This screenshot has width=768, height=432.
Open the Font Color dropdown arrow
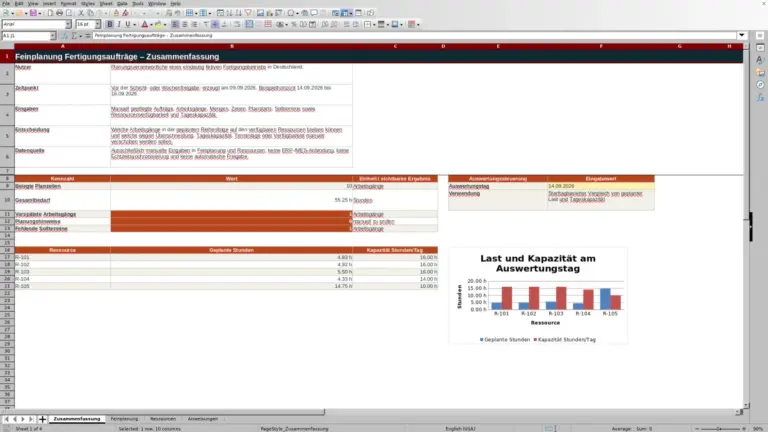(x=151, y=24)
